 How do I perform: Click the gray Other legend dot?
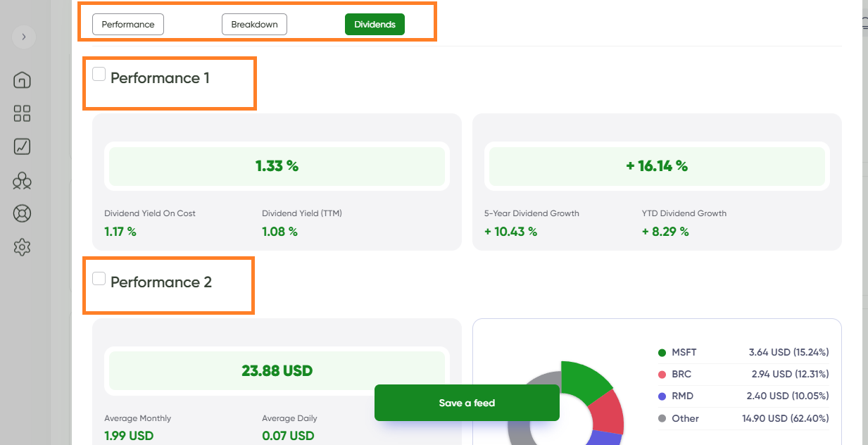662,418
